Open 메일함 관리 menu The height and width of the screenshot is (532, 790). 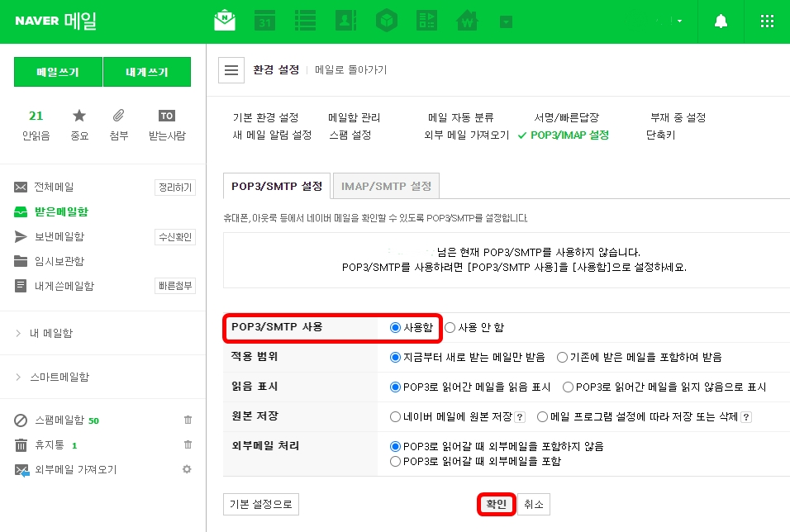pyautogui.click(x=355, y=117)
